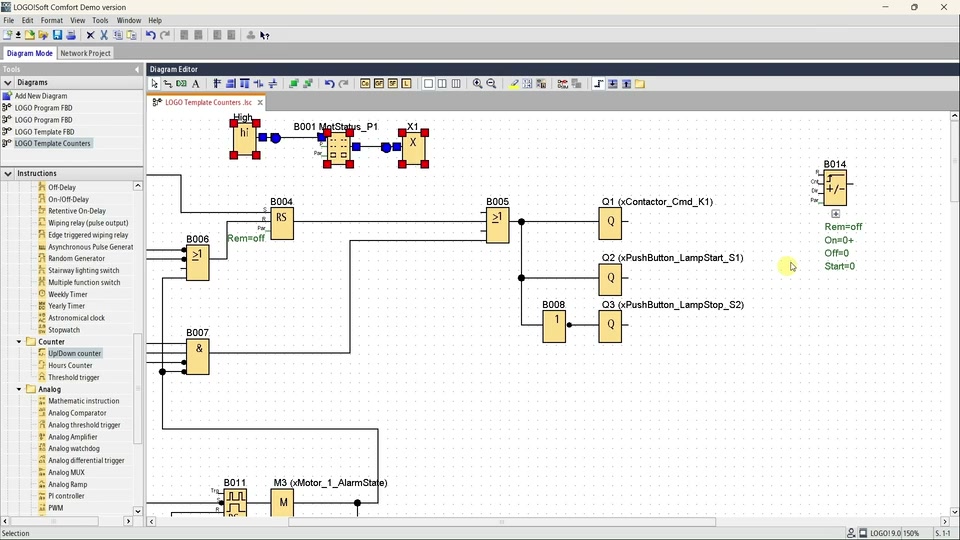Collapse the Analog folder in tree

pyautogui.click(x=19, y=389)
